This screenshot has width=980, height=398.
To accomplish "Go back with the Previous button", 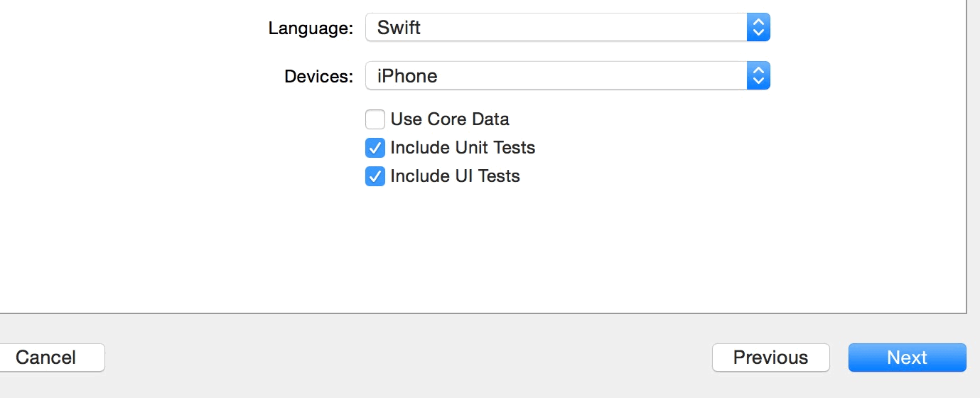I will coord(770,357).
